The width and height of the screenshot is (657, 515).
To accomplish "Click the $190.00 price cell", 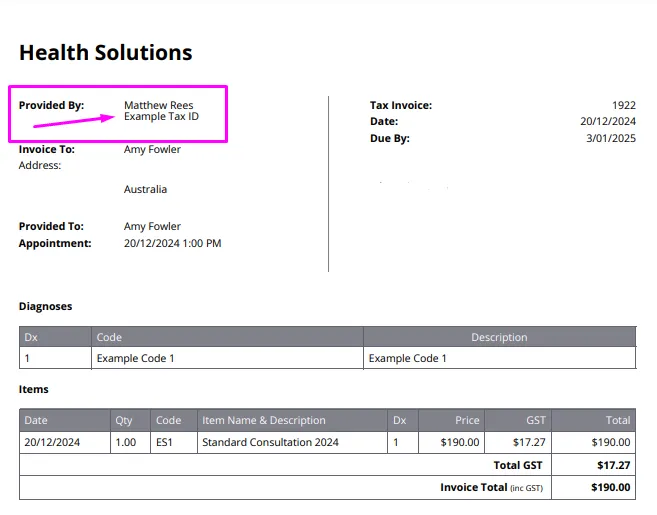I will click(451, 442).
